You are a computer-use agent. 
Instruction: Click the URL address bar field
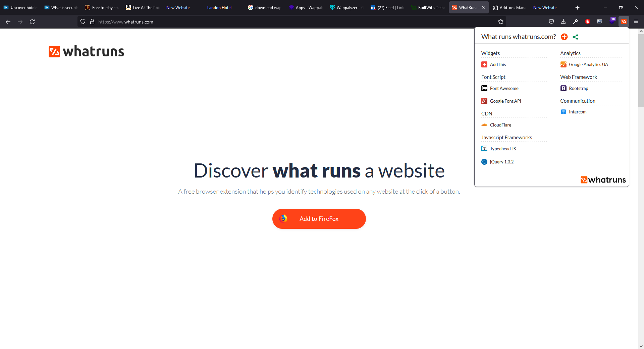click(x=292, y=22)
